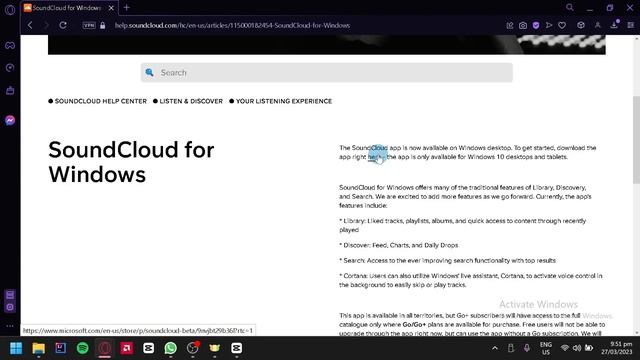
Task: Open Messenger from the sidebar
Action: [x=10, y=120]
